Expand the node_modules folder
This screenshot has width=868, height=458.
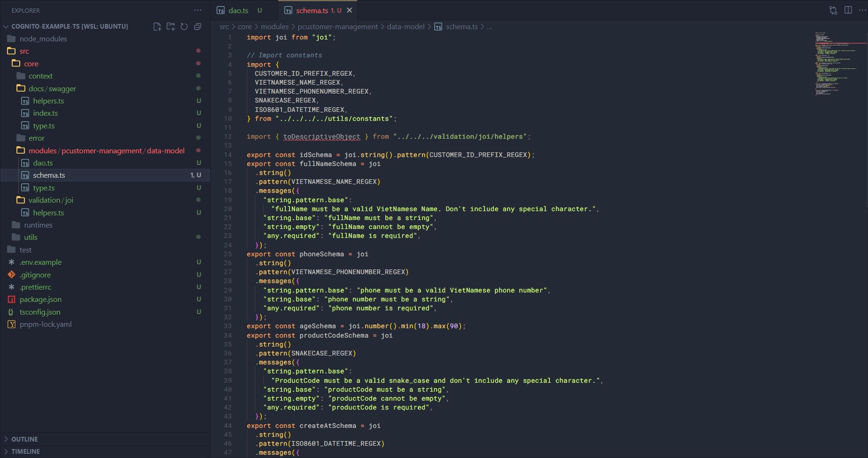[x=43, y=39]
